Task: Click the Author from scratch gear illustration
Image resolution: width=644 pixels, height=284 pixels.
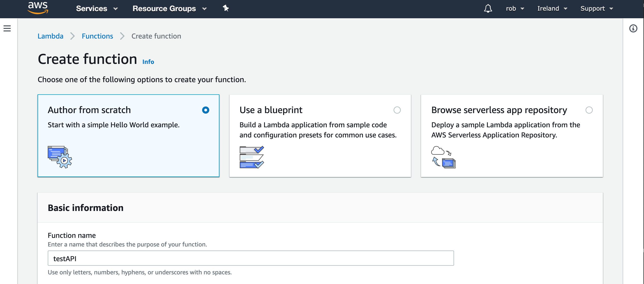Action: [60, 157]
